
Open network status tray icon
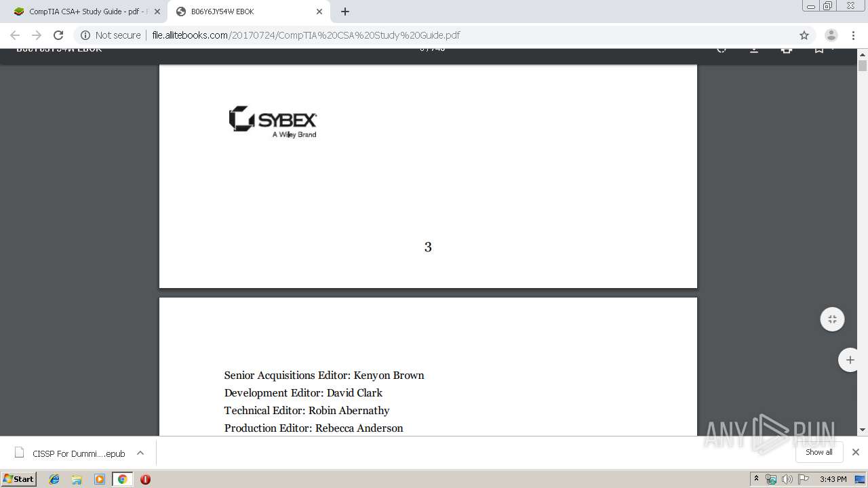tap(771, 479)
